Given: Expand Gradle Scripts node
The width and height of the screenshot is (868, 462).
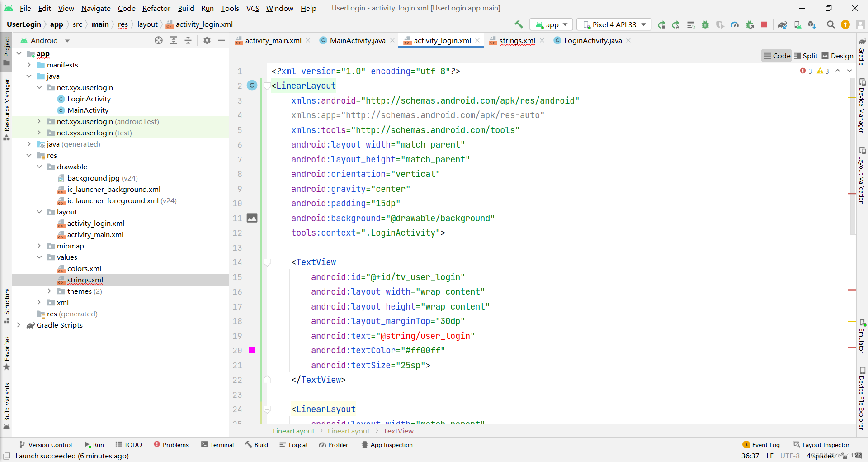Looking at the screenshot, I should point(19,325).
